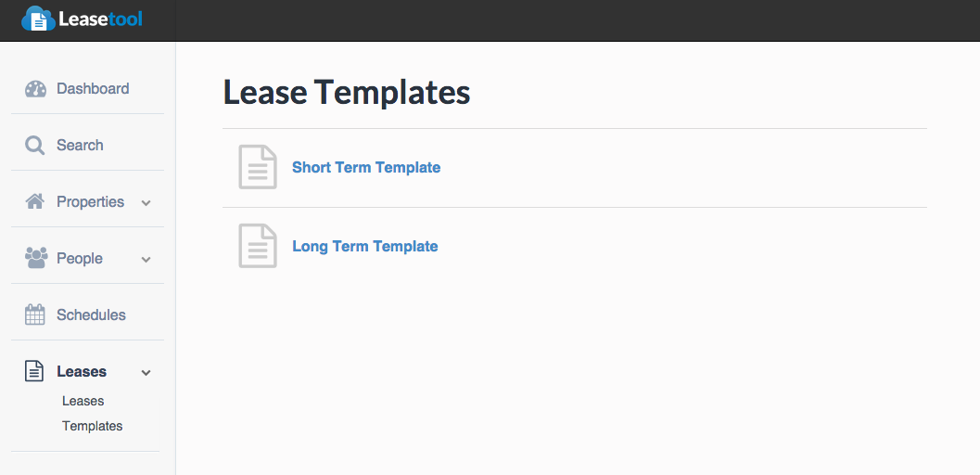Screen dimensions: 980x475
Task: Click the Short Term Template document icon
Action: (258, 167)
